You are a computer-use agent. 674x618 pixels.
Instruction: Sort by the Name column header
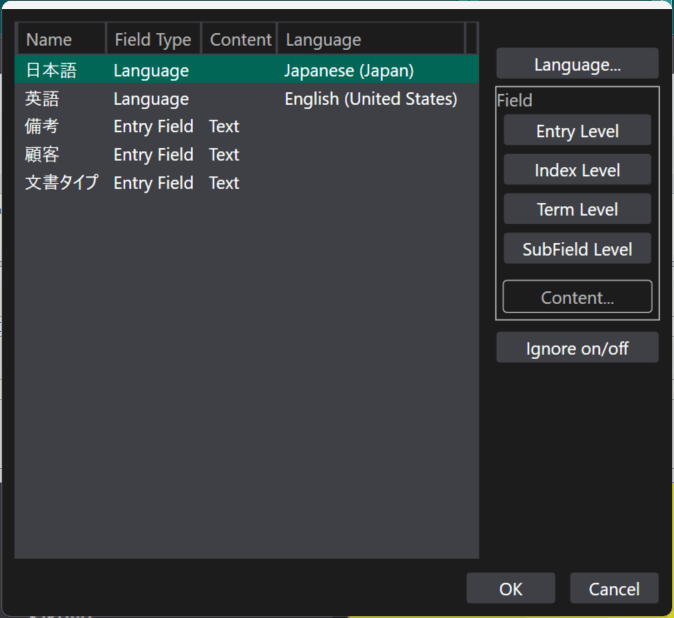pyautogui.click(x=61, y=40)
